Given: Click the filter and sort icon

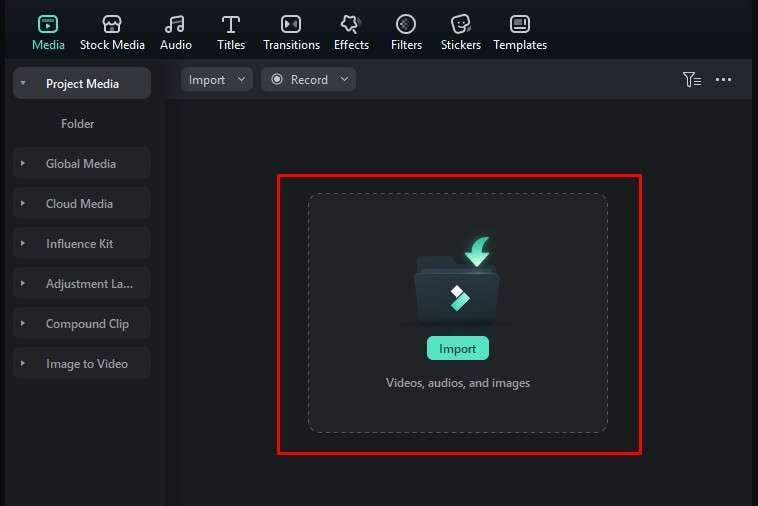Looking at the screenshot, I should click(x=692, y=79).
